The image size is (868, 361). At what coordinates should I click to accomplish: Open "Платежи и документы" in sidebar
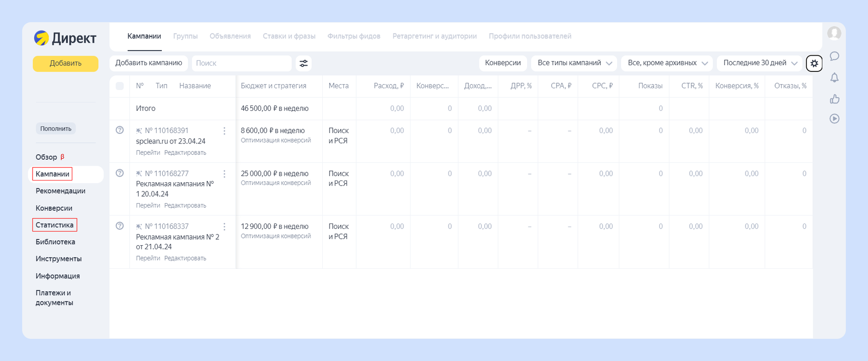[x=54, y=298]
